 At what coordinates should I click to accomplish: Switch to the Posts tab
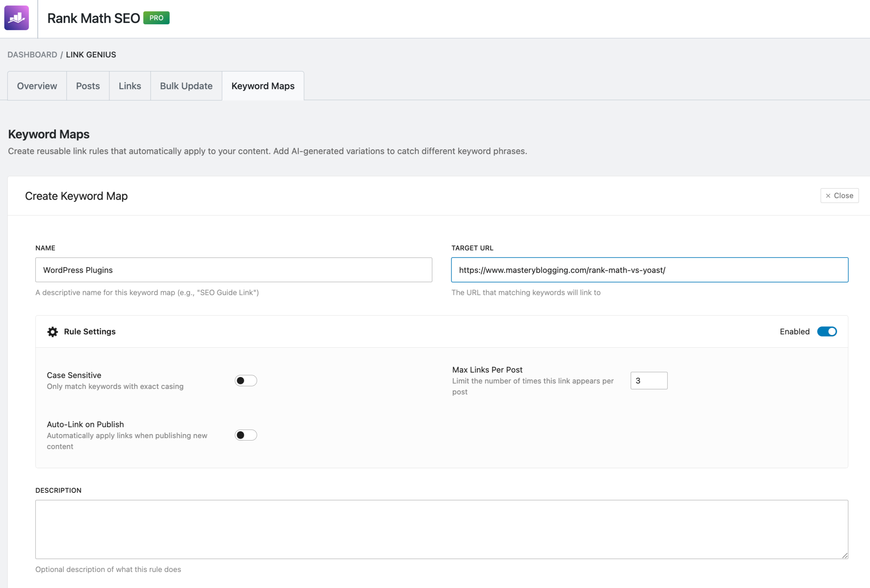[88, 86]
